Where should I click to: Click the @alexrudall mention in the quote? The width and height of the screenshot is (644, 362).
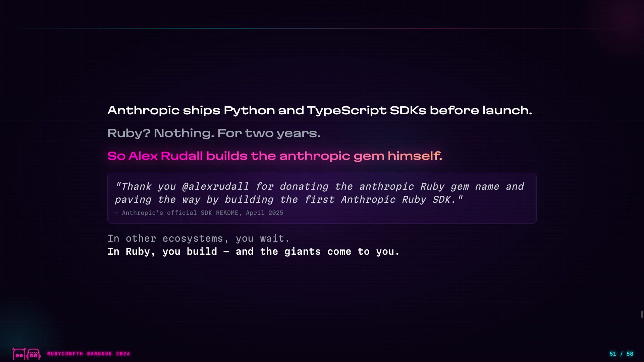(x=215, y=186)
